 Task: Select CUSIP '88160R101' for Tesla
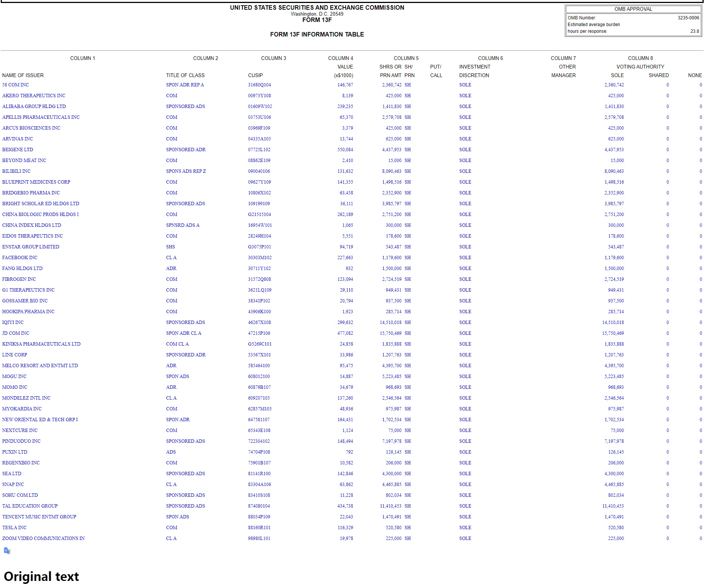pyautogui.click(x=260, y=528)
